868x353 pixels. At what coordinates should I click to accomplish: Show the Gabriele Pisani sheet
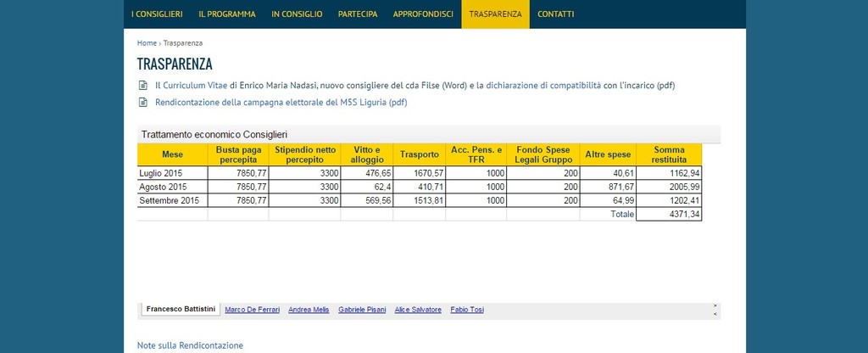[x=362, y=310]
